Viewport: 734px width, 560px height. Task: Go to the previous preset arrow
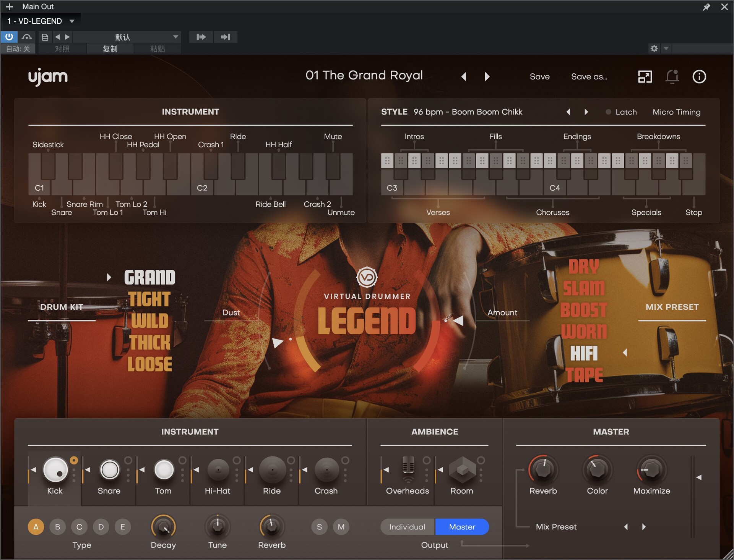pos(464,76)
